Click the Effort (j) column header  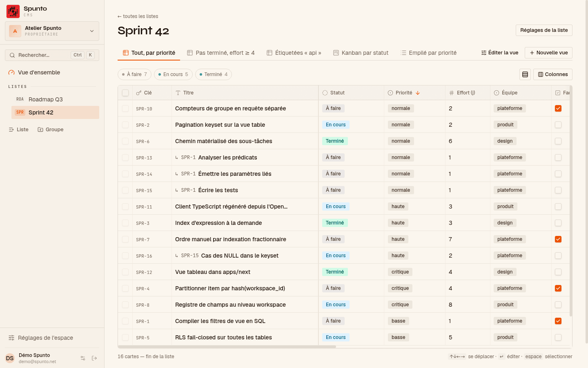468,93
